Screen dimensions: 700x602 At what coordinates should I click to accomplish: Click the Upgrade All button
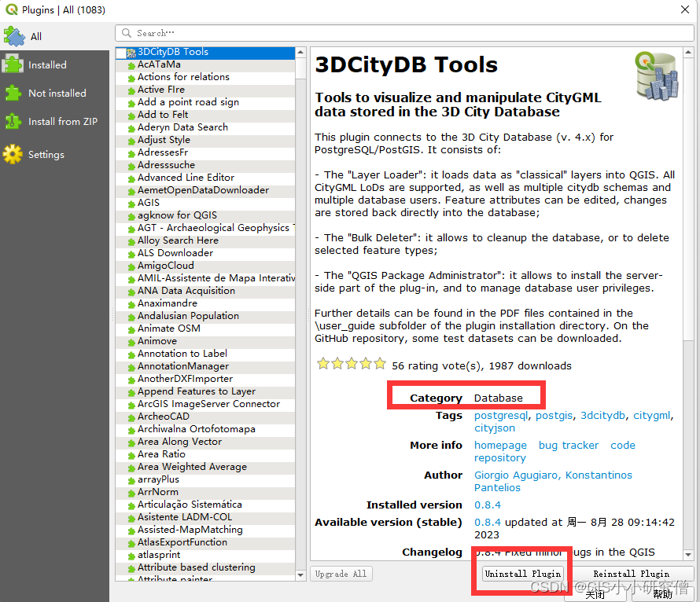click(341, 574)
